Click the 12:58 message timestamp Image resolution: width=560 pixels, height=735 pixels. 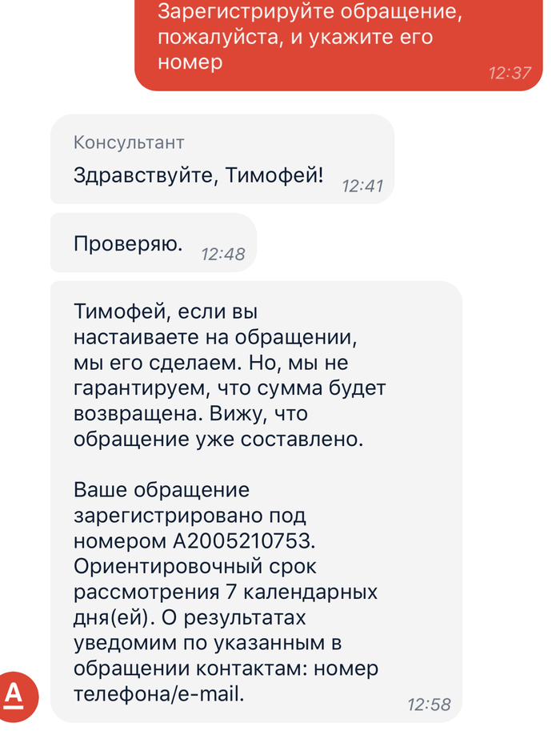tap(429, 705)
